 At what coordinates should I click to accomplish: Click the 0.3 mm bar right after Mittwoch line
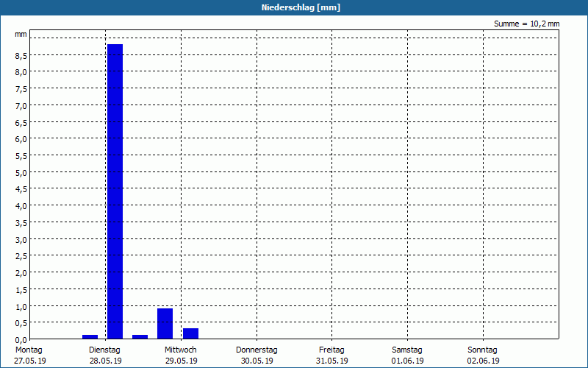190,334
